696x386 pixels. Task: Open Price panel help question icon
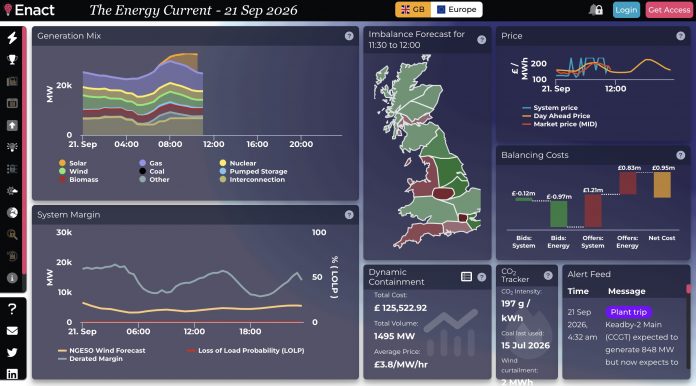coord(680,36)
